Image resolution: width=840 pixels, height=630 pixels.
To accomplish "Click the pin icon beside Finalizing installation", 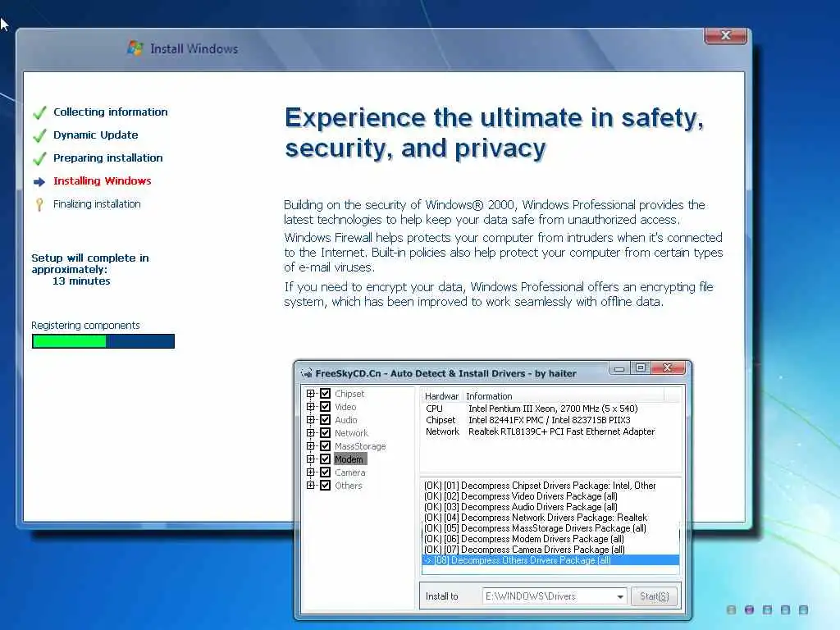I will (39, 204).
